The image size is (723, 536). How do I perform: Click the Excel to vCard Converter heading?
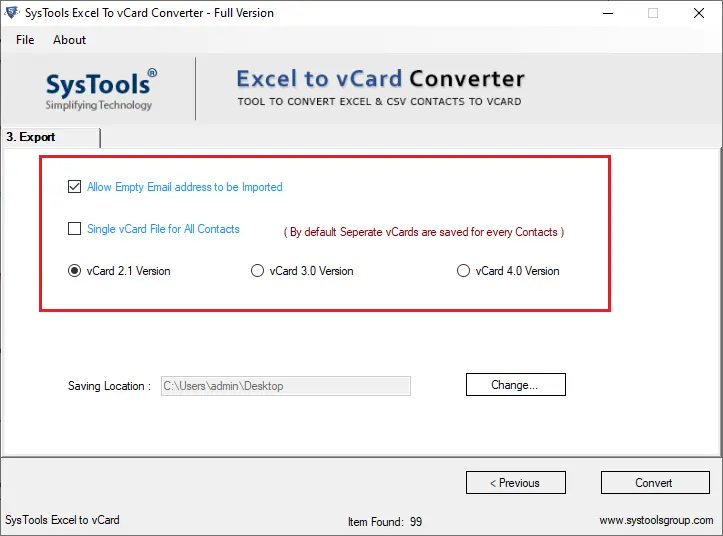click(x=380, y=78)
